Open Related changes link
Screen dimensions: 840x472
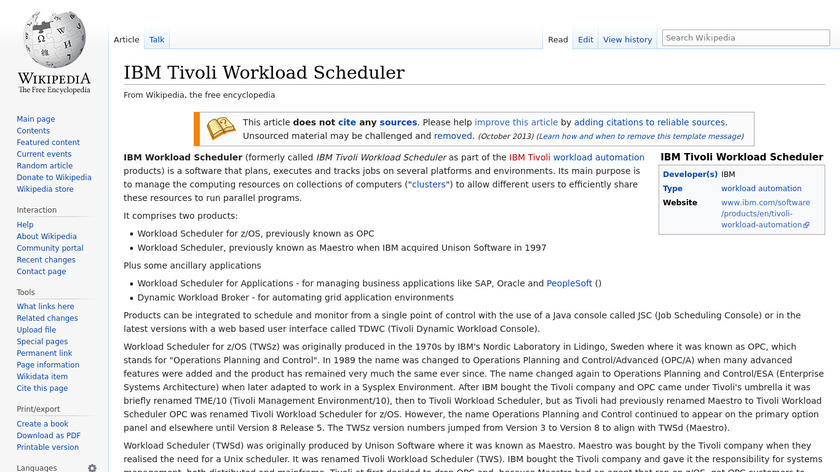click(x=47, y=318)
